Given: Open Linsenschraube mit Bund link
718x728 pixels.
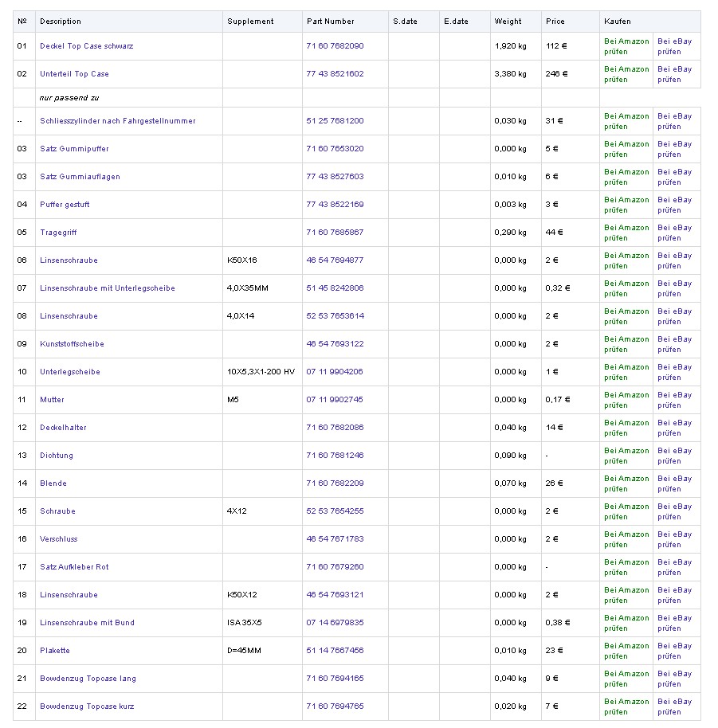Looking at the screenshot, I should tap(87, 623).
